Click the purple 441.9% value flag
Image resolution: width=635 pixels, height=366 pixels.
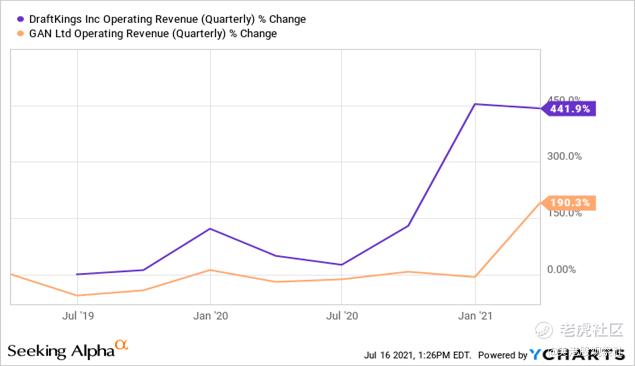[x=569, y=109]
